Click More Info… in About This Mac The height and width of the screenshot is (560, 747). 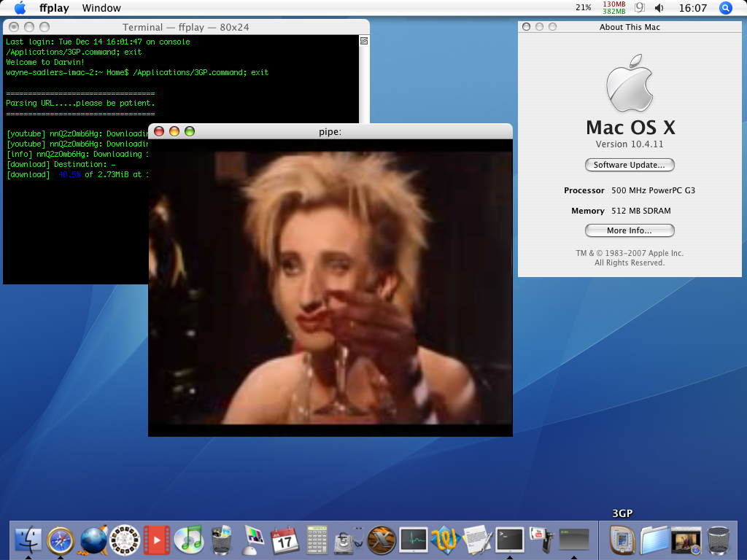[x=630, y=230]
